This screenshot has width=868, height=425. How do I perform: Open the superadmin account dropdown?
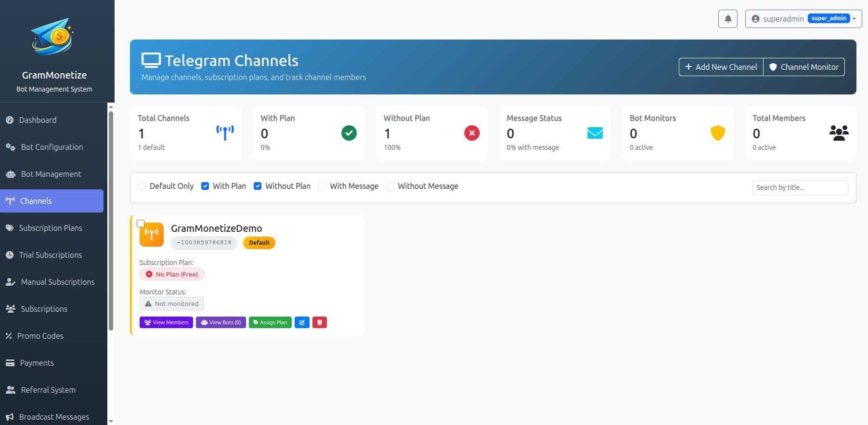tap(803, 19)
